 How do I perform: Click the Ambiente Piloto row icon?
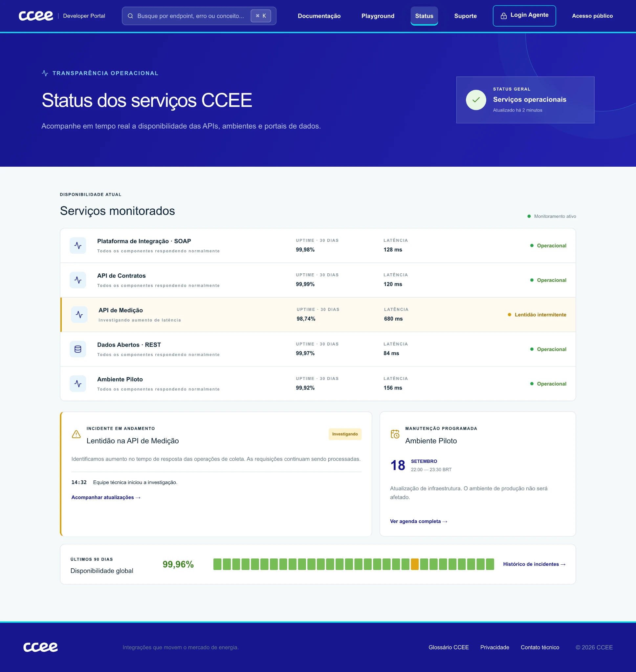click(78, 384)
